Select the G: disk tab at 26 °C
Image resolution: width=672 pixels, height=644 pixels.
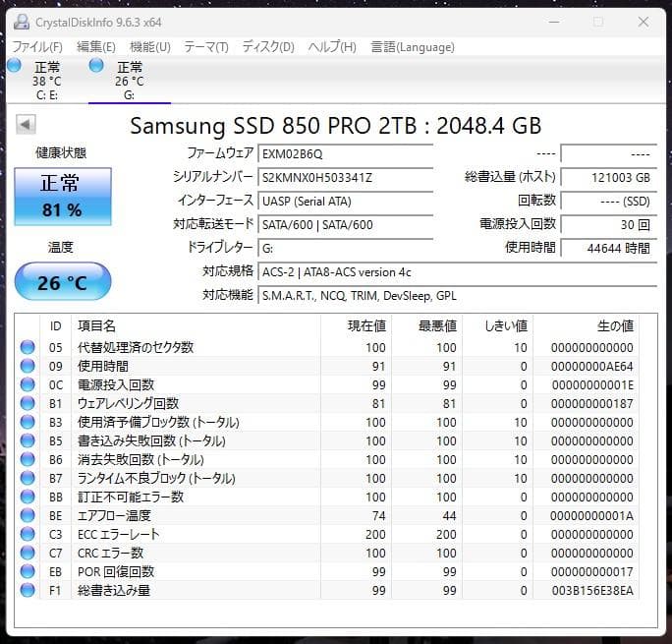point(130,81)
